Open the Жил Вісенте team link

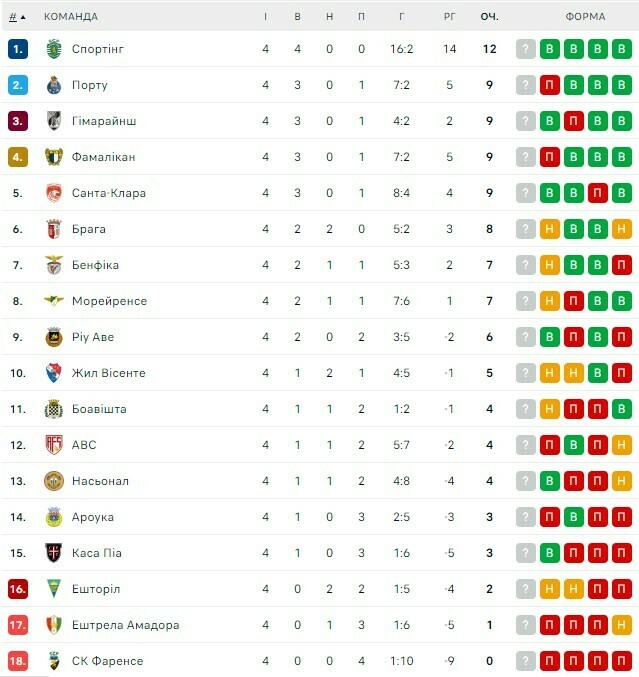[109, 373]
